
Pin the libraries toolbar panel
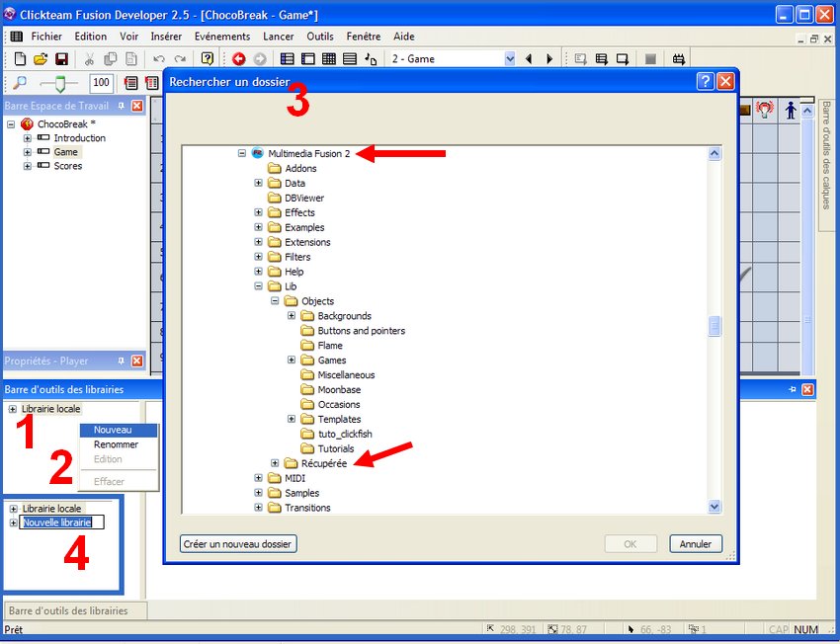coord(793,390)
